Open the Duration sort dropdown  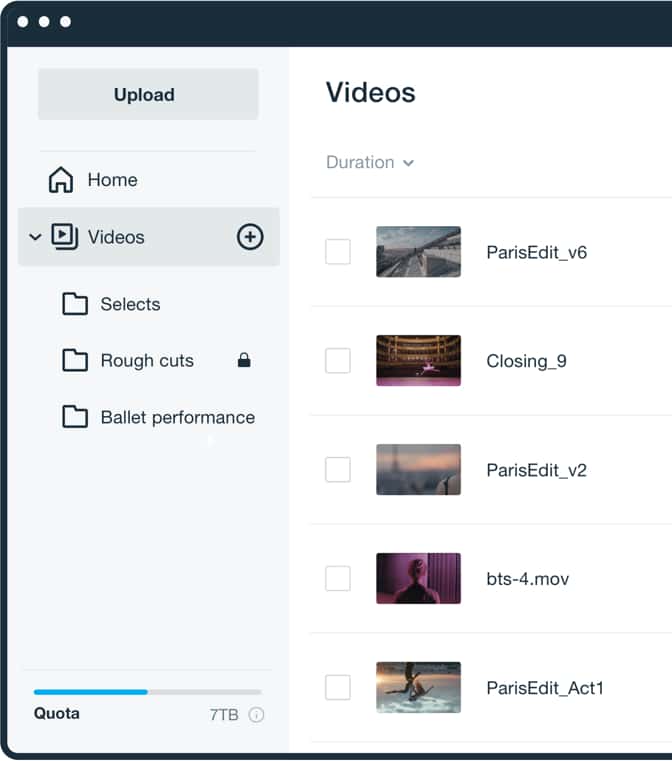point(370,162)
